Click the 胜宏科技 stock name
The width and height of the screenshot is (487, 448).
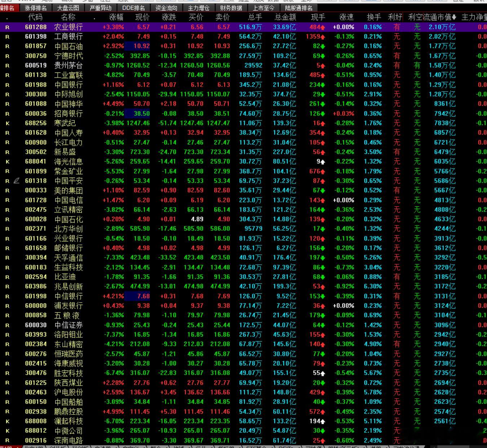[x=68, y=373]
